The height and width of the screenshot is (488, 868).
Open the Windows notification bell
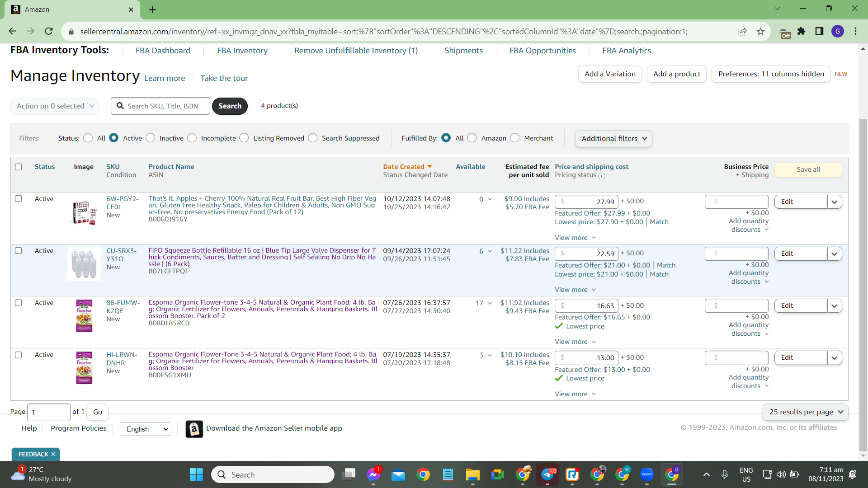pos(853,474)
